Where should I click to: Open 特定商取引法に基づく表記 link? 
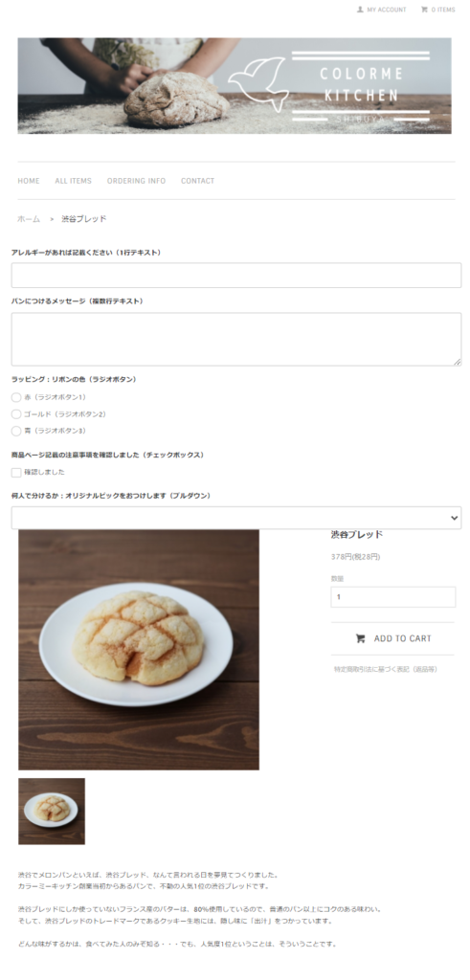(386, 669)
